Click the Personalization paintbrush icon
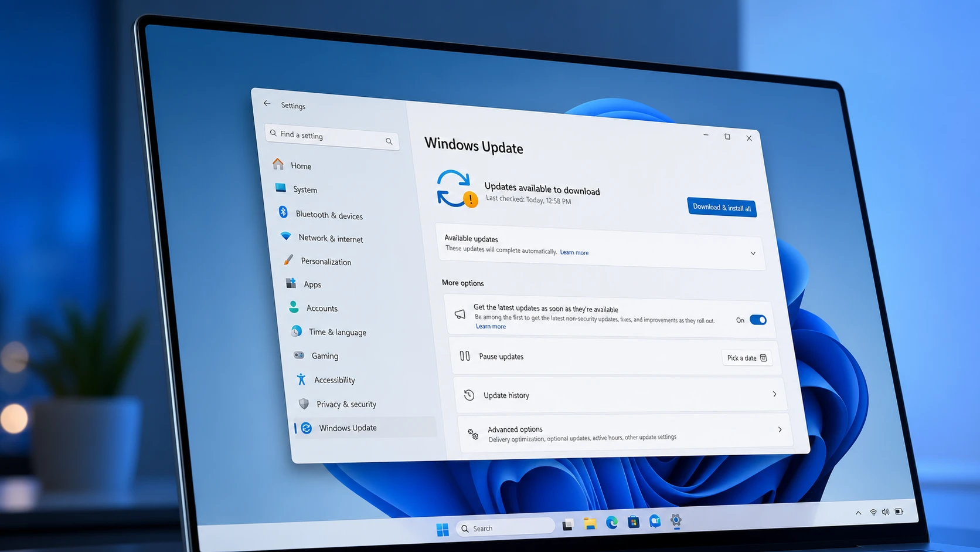 (288, 259)
